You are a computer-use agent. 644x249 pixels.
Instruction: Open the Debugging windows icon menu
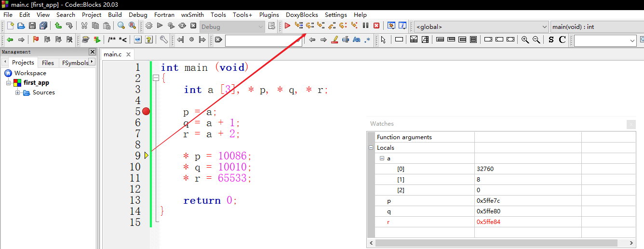(x=391, y=26)
